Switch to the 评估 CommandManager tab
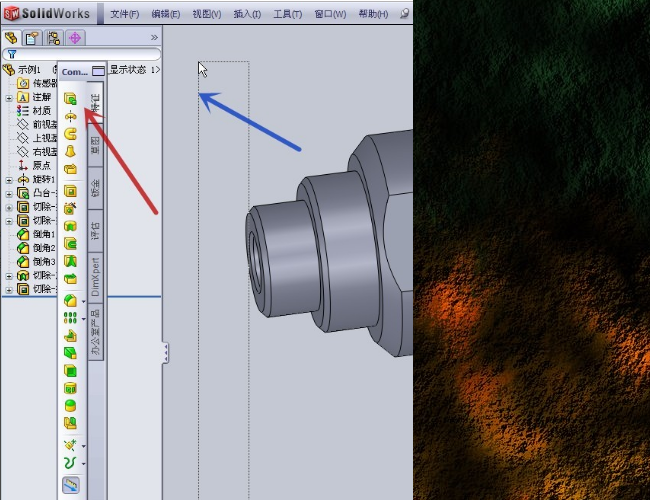Viewport: 650px width, 500px height. (x=96, y=231)
